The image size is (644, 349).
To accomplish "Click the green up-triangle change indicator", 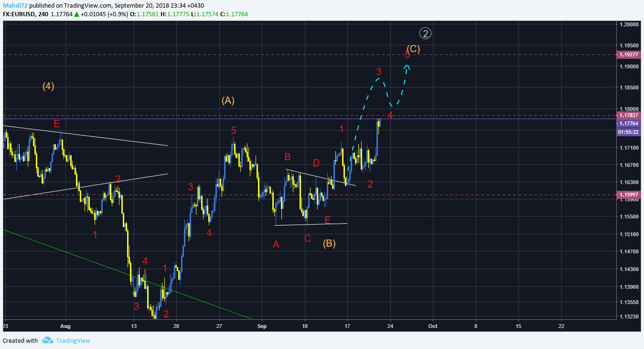I will (x=76, y=14).
